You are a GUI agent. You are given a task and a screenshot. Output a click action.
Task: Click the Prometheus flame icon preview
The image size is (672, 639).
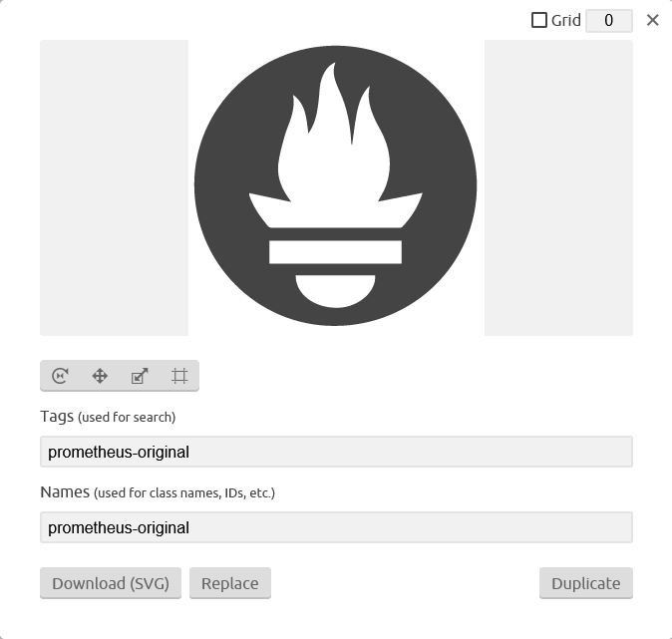336,186
